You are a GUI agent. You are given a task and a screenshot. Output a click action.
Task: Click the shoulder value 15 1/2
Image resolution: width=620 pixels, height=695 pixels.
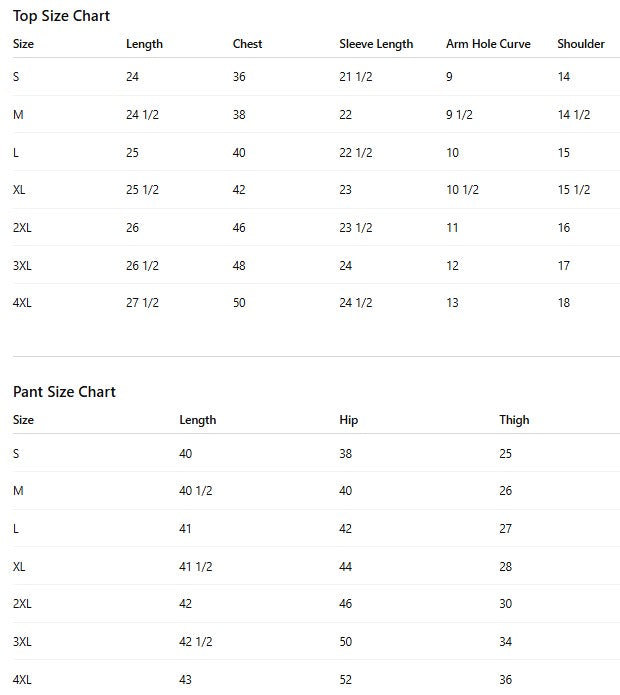coord(574,190)
